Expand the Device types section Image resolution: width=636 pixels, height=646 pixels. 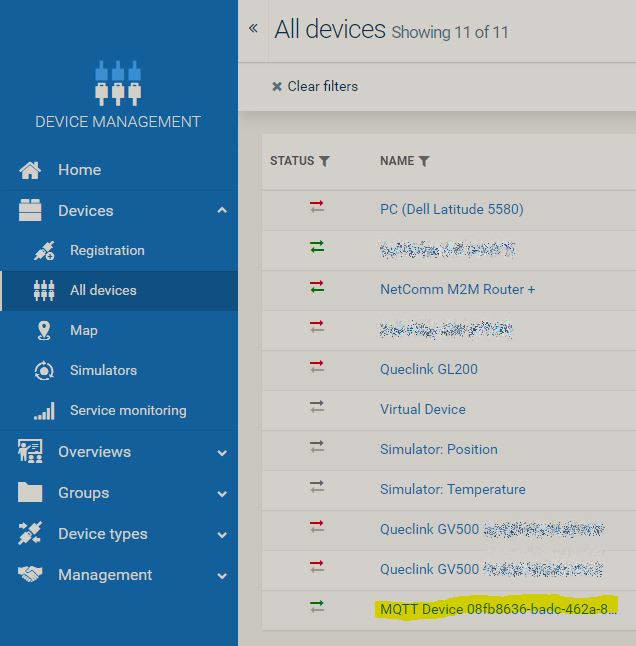(x=222, y=535)
